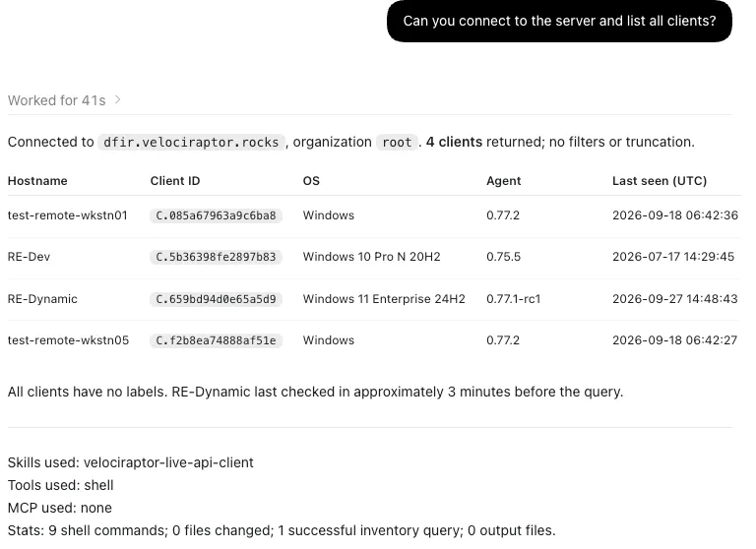Screen dimensions: 756x549
Task: Click the 'Stats: 9 shell commands' line
Action: (282, 530)
